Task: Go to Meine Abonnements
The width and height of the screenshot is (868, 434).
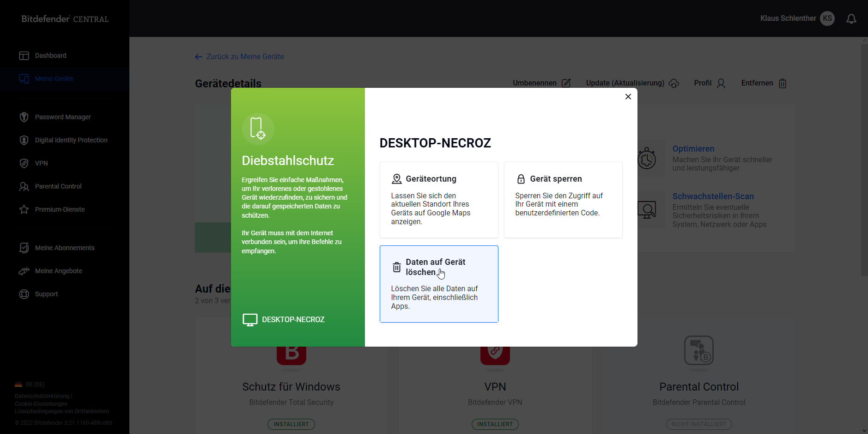Action: point(65,248)
